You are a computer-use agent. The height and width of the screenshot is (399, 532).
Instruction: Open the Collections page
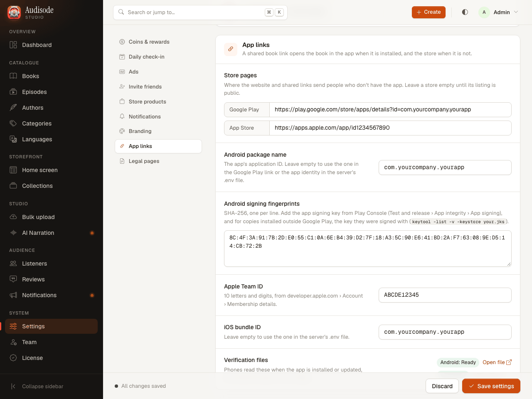(52, 186)
